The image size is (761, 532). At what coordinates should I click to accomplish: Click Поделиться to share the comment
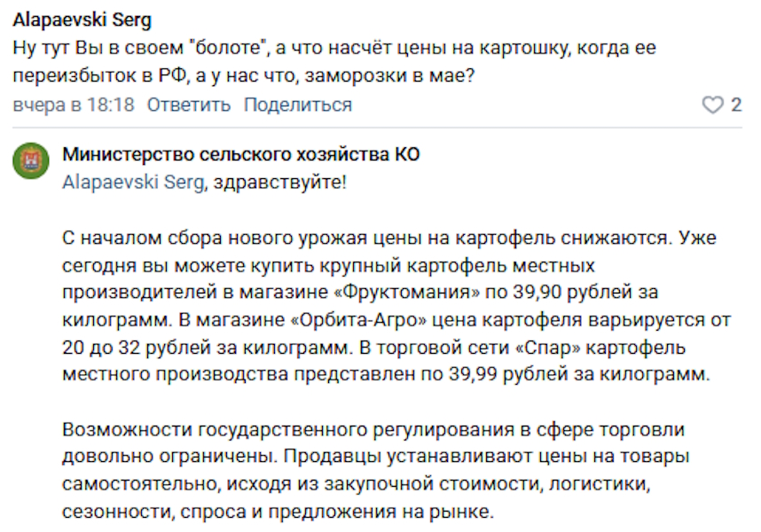coord(298,106)
